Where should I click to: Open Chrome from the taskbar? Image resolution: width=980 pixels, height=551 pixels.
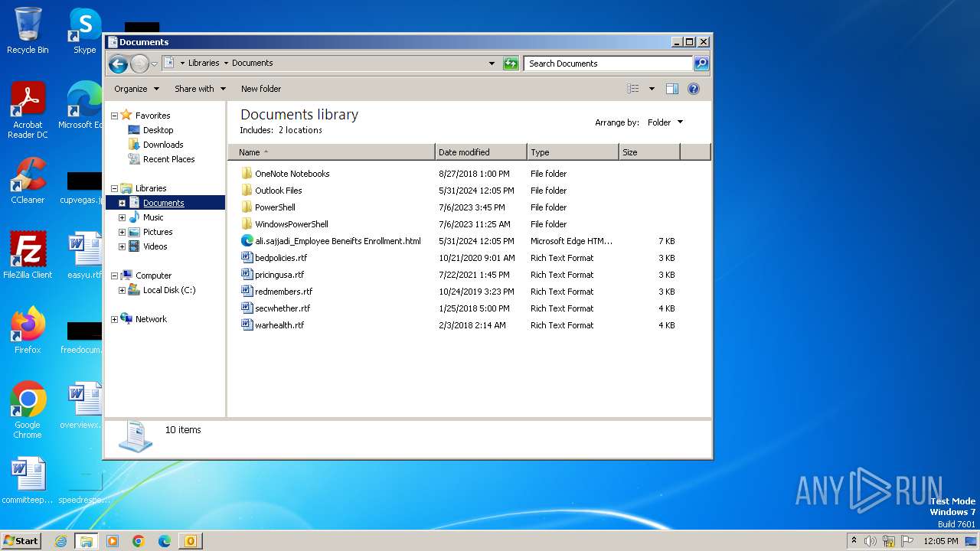[139, 541]
